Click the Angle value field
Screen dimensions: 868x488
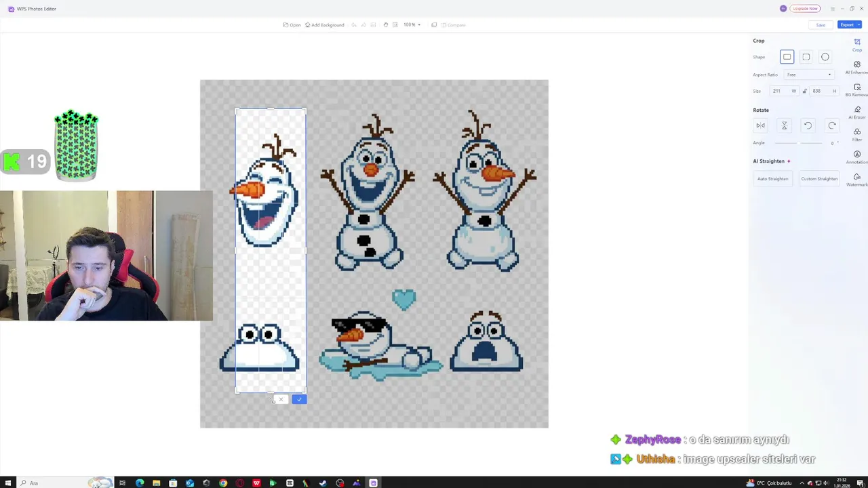coord(833,143)
